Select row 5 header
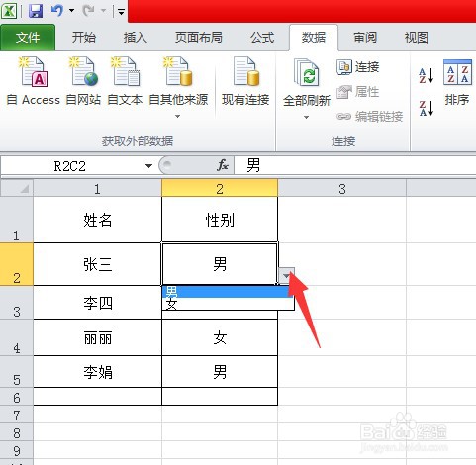This screenshot has height=465, width=476. (17, 371)
